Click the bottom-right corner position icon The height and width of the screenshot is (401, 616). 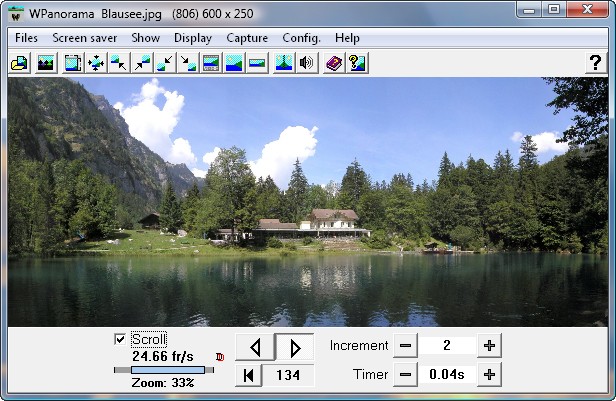coord(188,63)
